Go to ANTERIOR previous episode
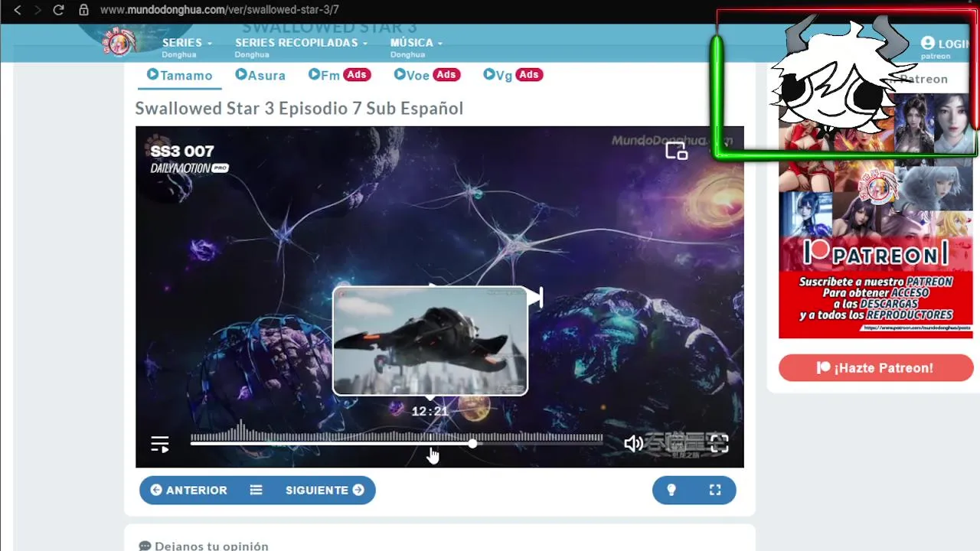This screenshot has width=980, height=551. 188,490
